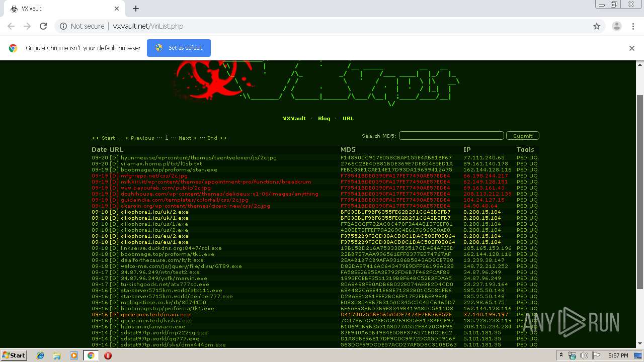Open UQ tool for vilamax.home.pl row
The width and height of the screenshot is (644, 362).
[533, 164]
